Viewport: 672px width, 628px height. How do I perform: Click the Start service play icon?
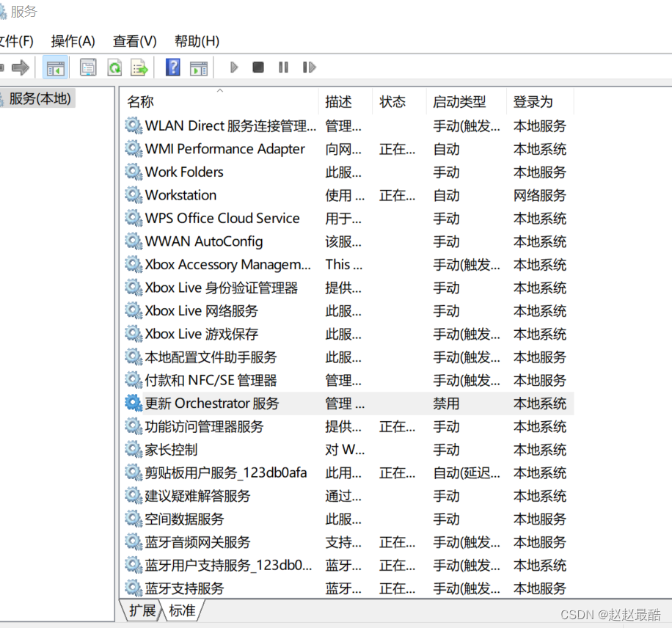(233, 67)
